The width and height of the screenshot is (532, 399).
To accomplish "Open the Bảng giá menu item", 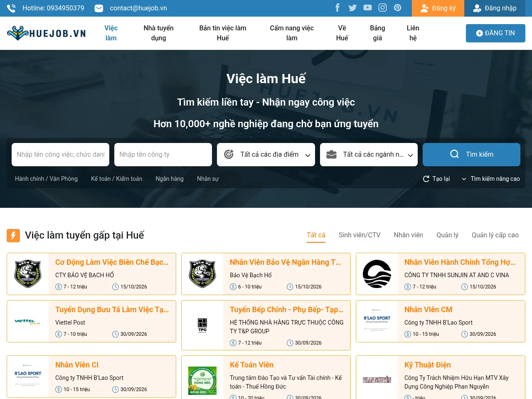I will point(377,33).
